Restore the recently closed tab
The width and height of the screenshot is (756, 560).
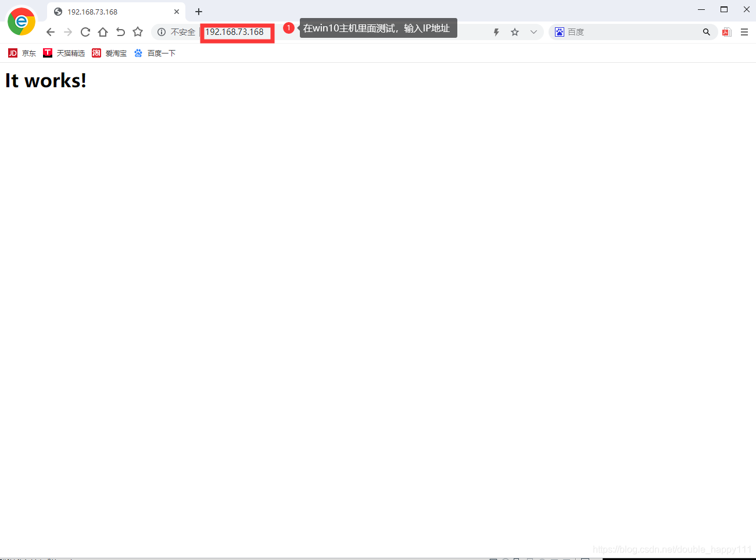click(120, 32)
